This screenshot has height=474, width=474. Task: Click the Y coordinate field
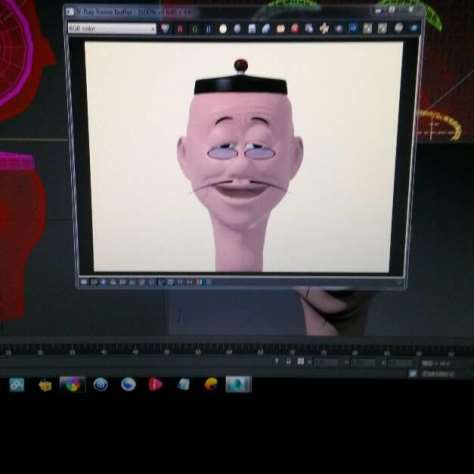coord(364,363)
